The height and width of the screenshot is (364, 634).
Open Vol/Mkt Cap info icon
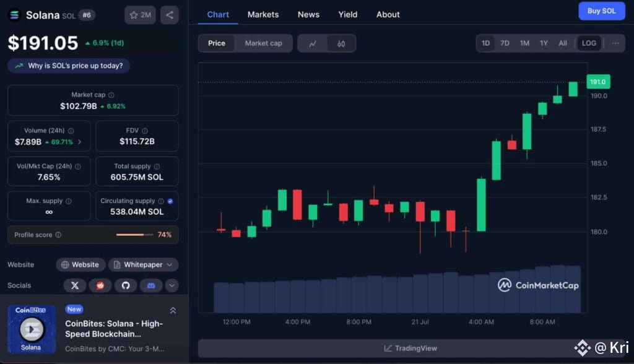(x=78, y=167)
